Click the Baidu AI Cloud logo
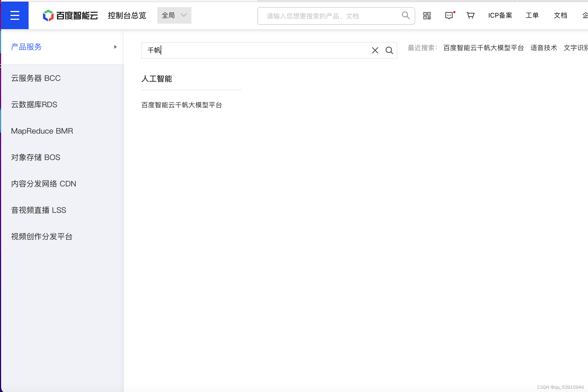The height and width of the screenshot is (392, 588). [x=70, y=15]
